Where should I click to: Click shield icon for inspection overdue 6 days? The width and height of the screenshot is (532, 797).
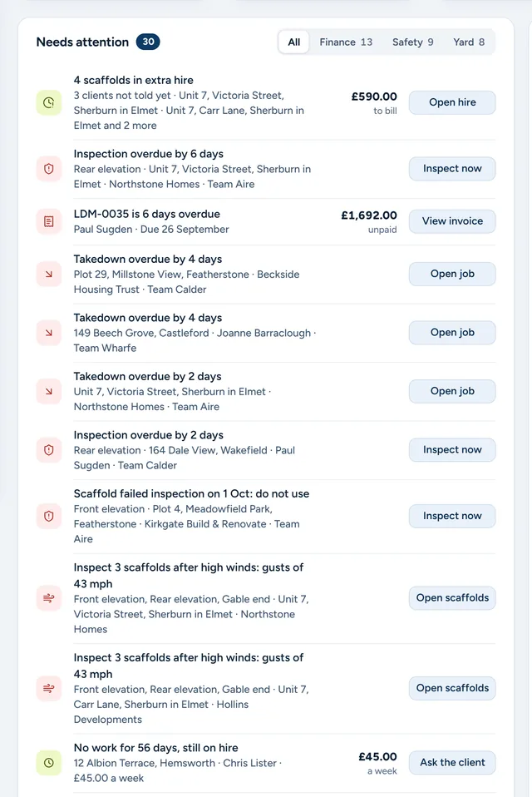pos(49,169)
